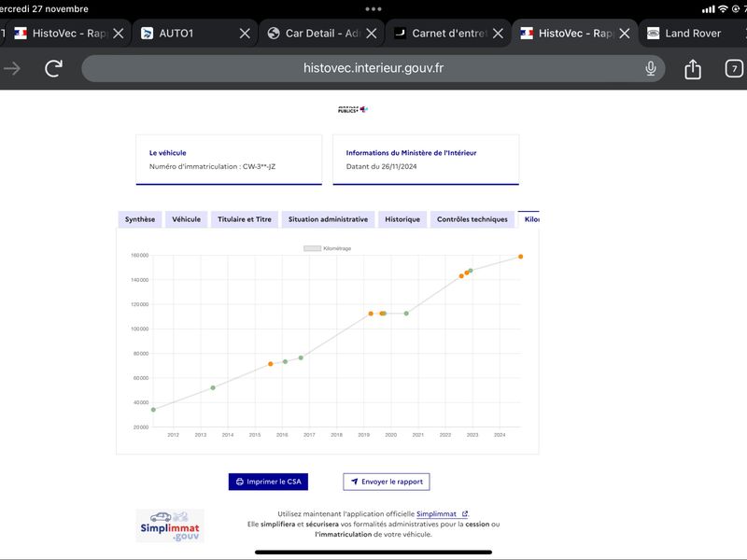
Task: Tap the Wi-Fi status icon
Action: (723, 9)
